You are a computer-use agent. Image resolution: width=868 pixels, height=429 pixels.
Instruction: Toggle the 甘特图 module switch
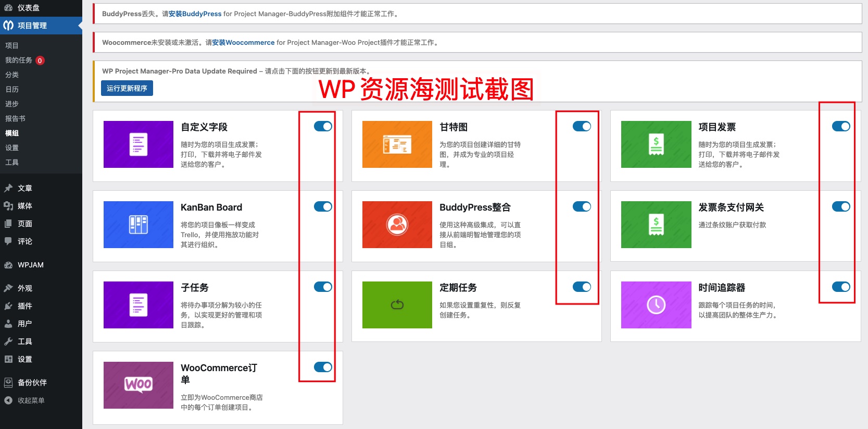click(582, 126)
